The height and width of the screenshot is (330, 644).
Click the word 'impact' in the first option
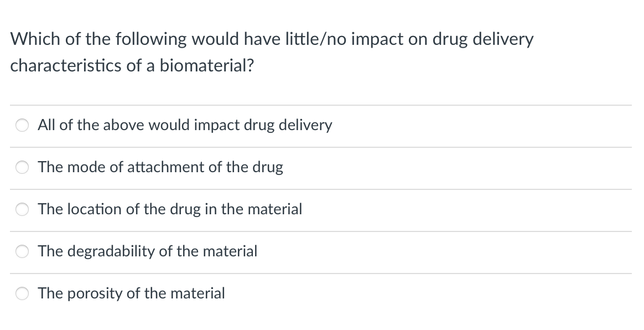[x=216, y=125]
